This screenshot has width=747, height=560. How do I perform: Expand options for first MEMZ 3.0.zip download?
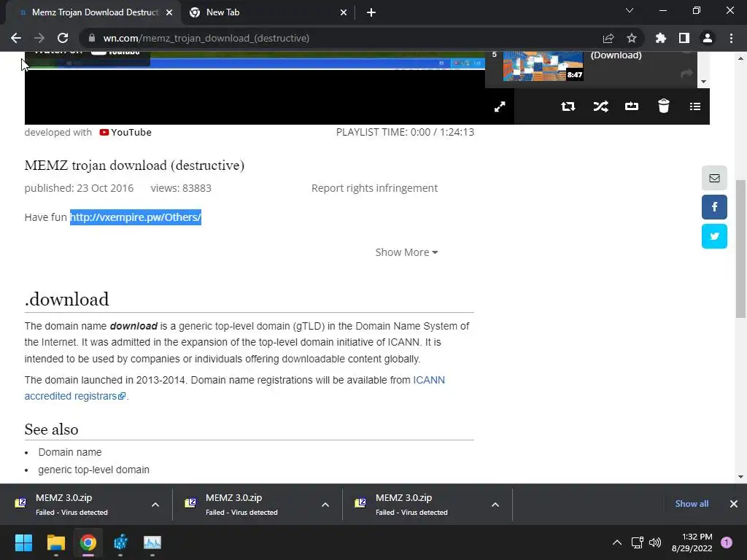[x=155, y=505]
